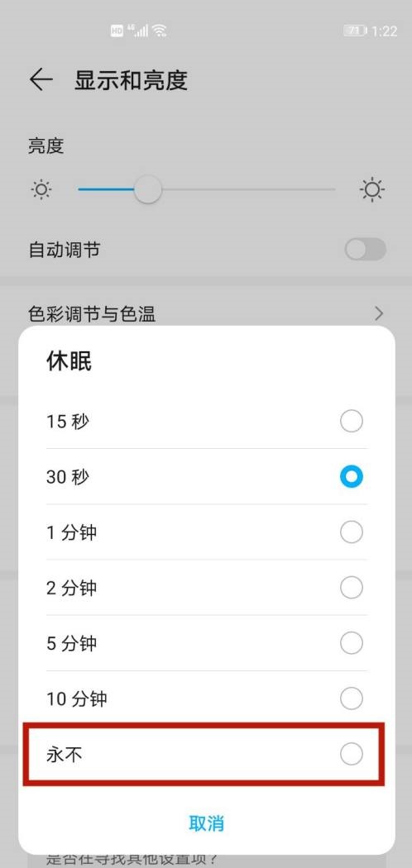The width and height of the screenshot is (412, 868).
Task: Select the 30 秒 radio button
Action: point(351,477)
